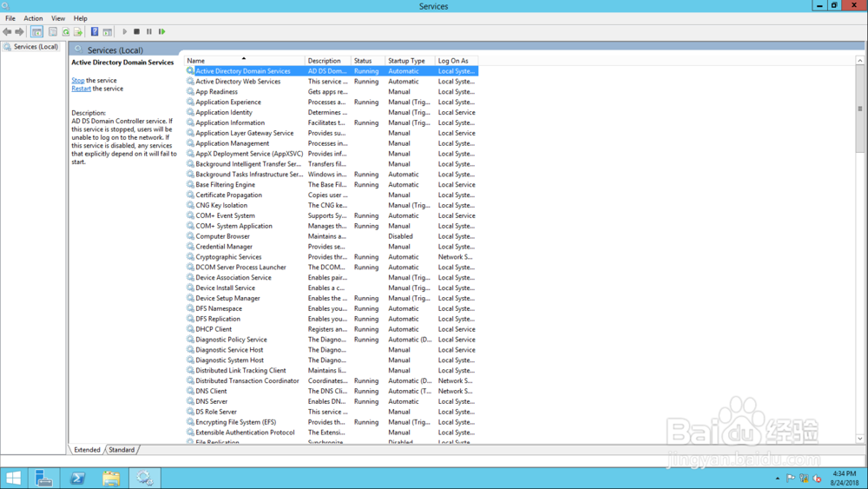The height and width of the screenshot is (489, 868).
Task: Click the Start Service play icon
Action: (x=124, y=31)
